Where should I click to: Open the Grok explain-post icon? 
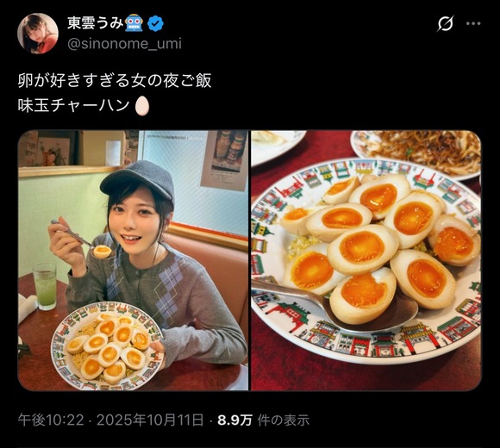click(x=445, y=23)
